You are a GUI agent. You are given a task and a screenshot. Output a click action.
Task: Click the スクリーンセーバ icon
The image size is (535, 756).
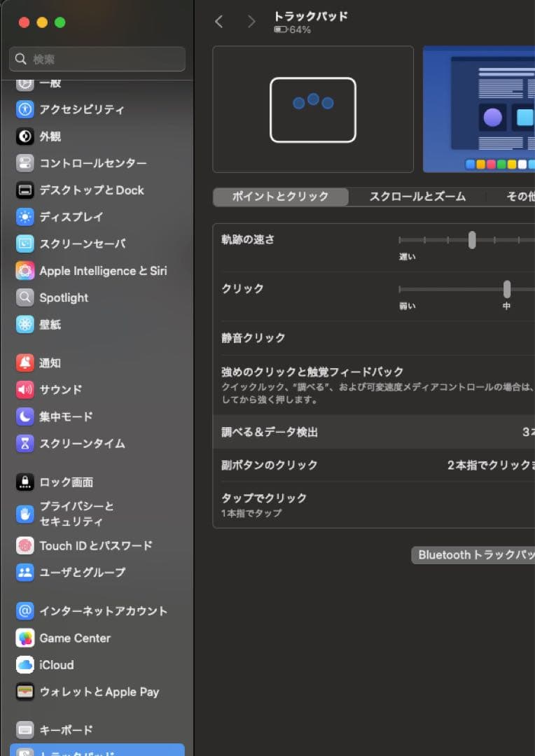25,244
